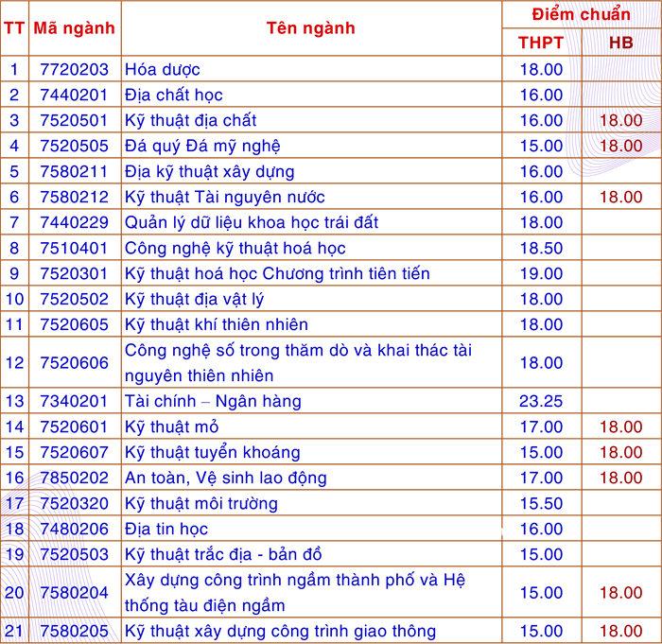The width and height of the screenshot is (662, 644).
Task: Click the 'Tên ngành' column header
Action: 311,28
